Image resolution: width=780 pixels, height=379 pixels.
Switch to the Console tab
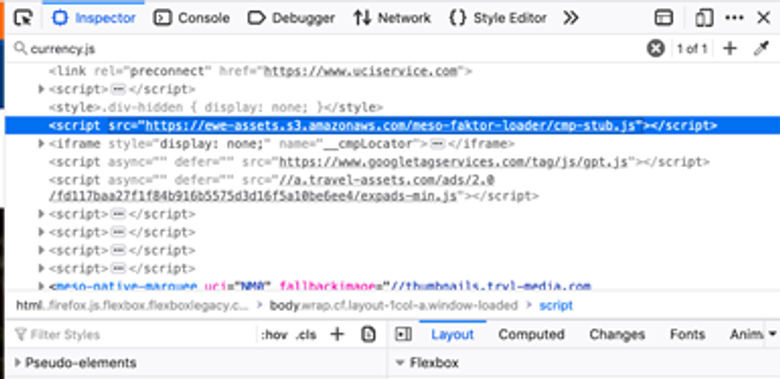pyautogui.click(x=192, y=18)
